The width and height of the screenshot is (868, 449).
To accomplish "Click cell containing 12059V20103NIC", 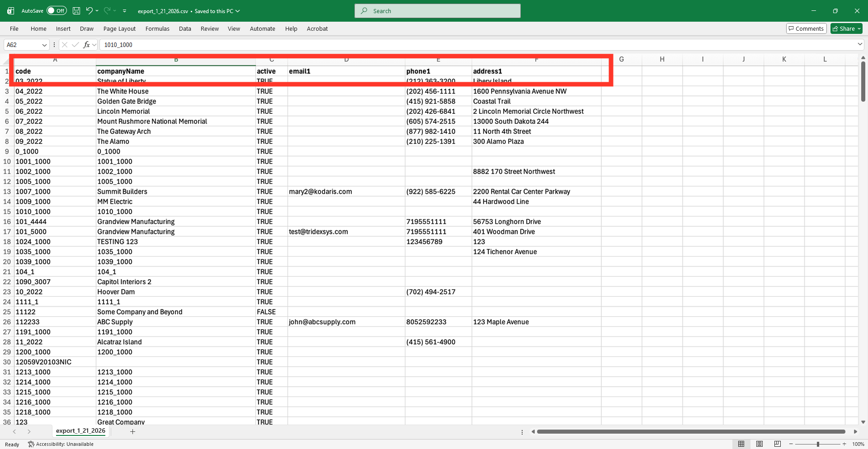I will [55, 362].
